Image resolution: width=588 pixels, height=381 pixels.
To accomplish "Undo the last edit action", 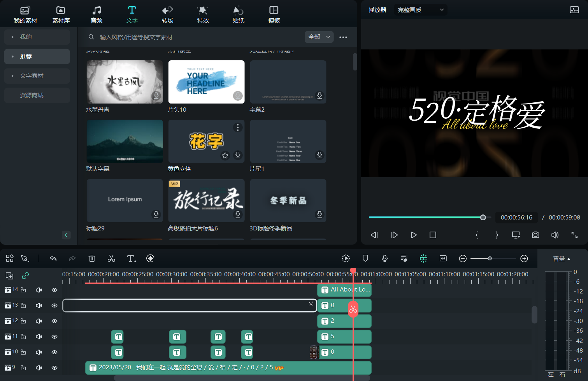I will tap(53, 258).
